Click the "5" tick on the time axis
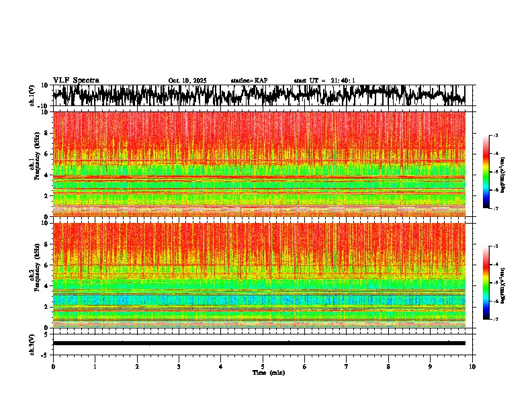Viewport: 532px width, 411px height. click(263, 367)
